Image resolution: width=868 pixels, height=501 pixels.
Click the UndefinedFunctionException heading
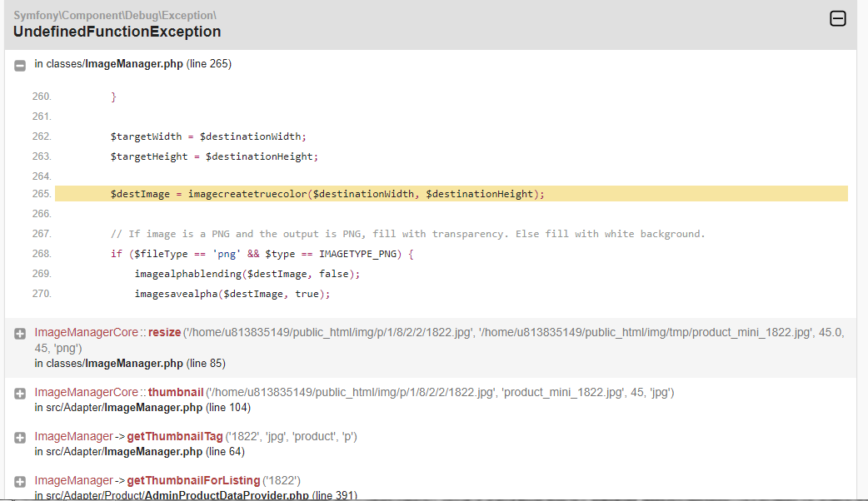[117, 32]
